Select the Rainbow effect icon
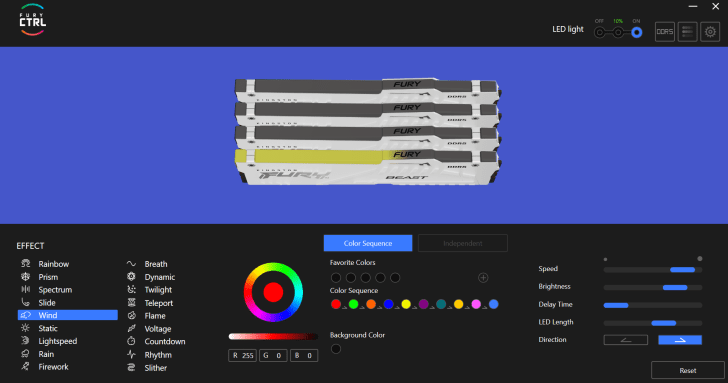The height and width of the screenshot is (383, 728). (x=26, y=264)
